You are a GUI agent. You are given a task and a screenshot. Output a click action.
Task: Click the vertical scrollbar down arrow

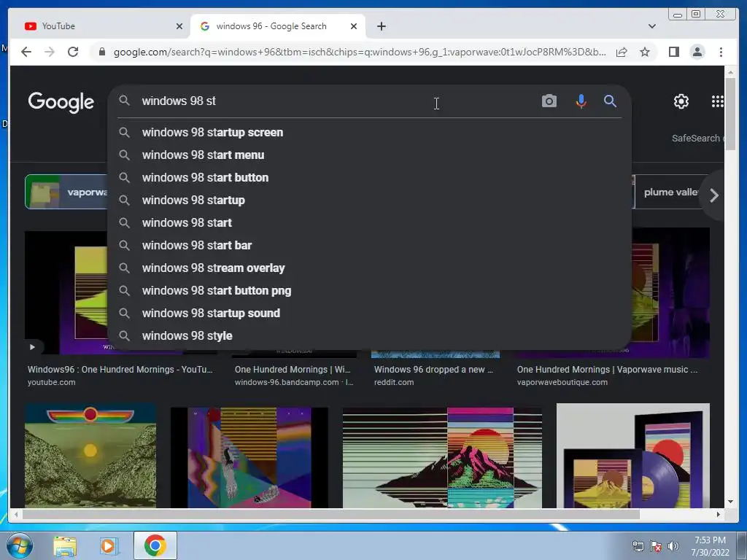coord(730,502)
